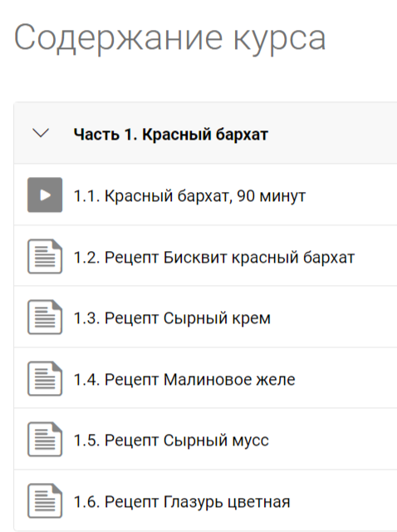Open the 1.3. Рецепт Сырный крем link

click(x=172, y=318)
